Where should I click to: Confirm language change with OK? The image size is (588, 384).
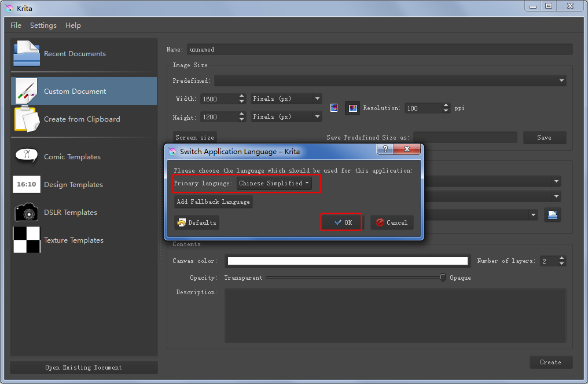[341, 222]
